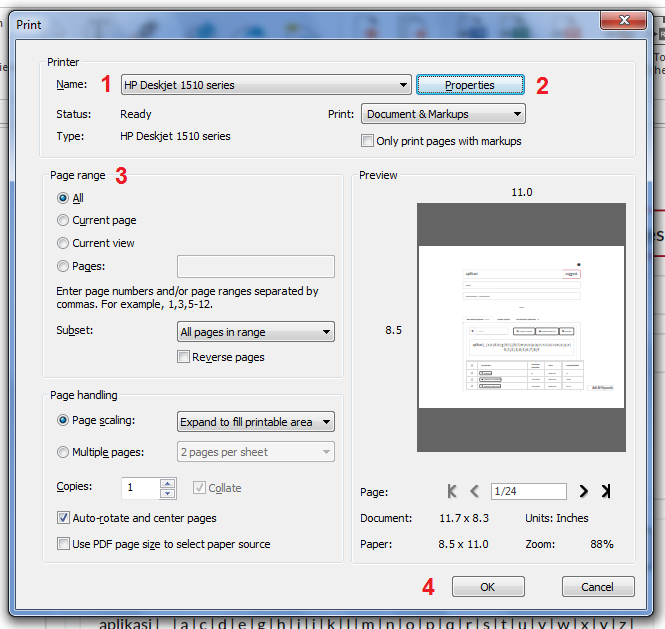Open the printer Name dropdown
This screenshot has height=629, width=665.
(266, 85)
